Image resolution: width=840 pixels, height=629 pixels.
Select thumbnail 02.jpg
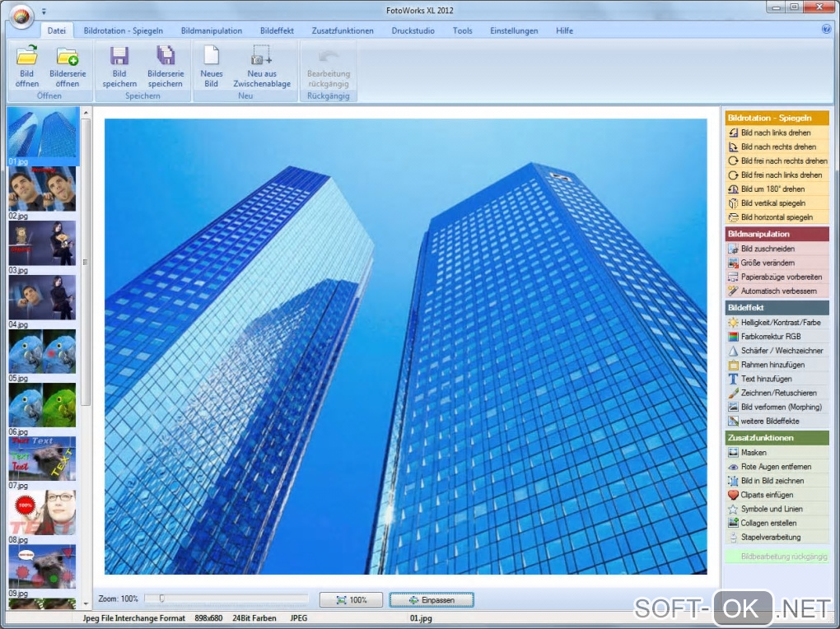tap(42, 189)
